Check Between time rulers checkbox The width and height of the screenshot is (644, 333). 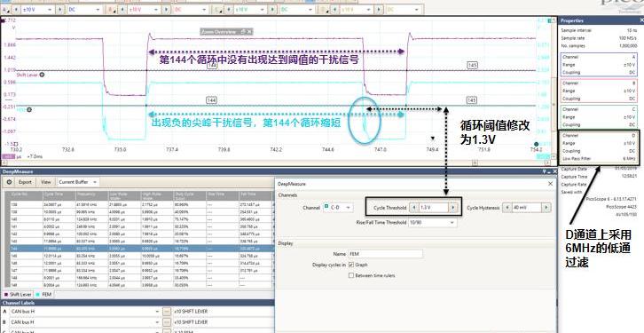point(351,275)
